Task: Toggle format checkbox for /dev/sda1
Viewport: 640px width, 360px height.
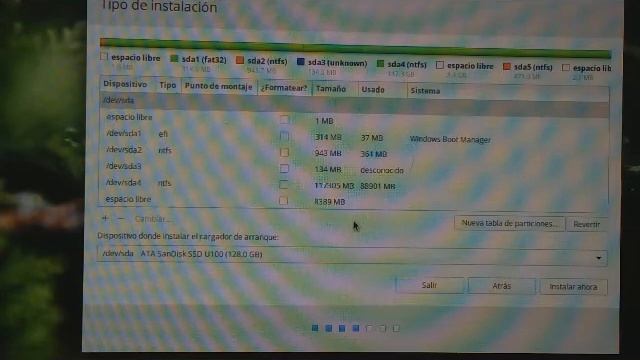Action: 284,136
